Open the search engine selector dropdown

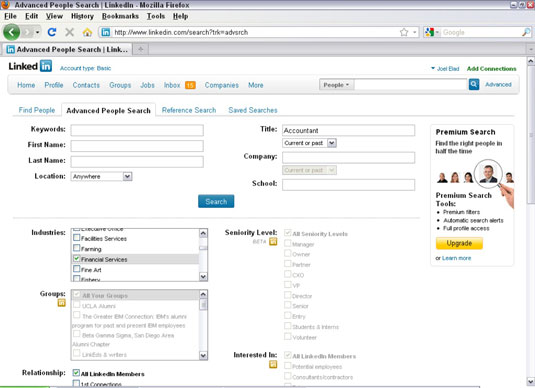coord(437,32)
